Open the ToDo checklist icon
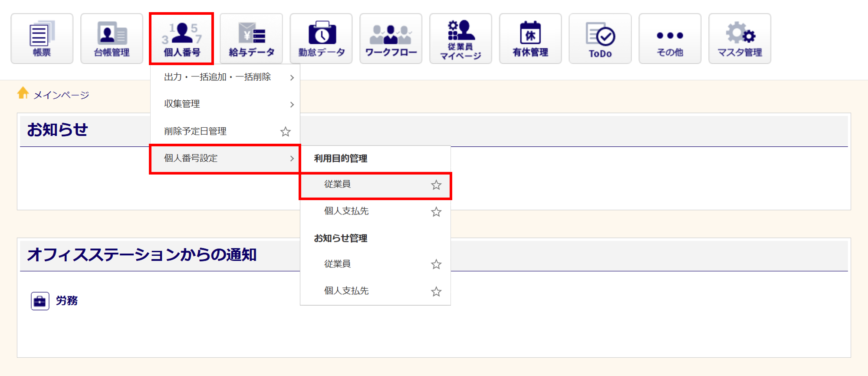 click(600, 39)
